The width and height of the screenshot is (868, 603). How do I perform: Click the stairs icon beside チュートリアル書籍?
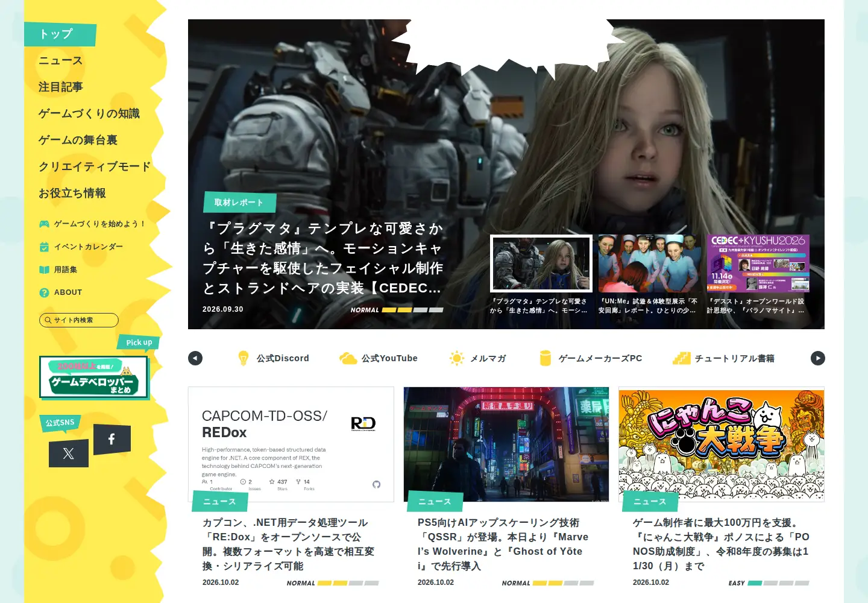(x=681, y=358)
